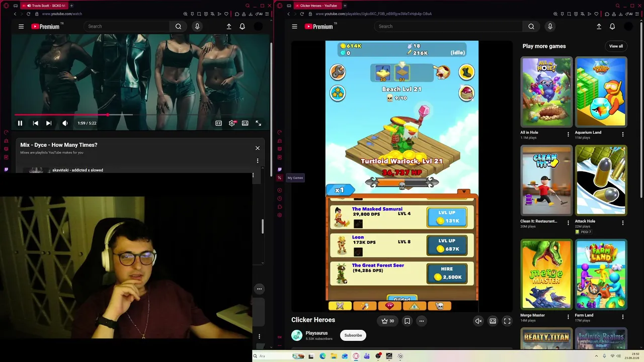Click the boot icon in game
Image resolution: width=644 pixels, height=362 pixels.
pyautogui.click(x=466, y=72)
